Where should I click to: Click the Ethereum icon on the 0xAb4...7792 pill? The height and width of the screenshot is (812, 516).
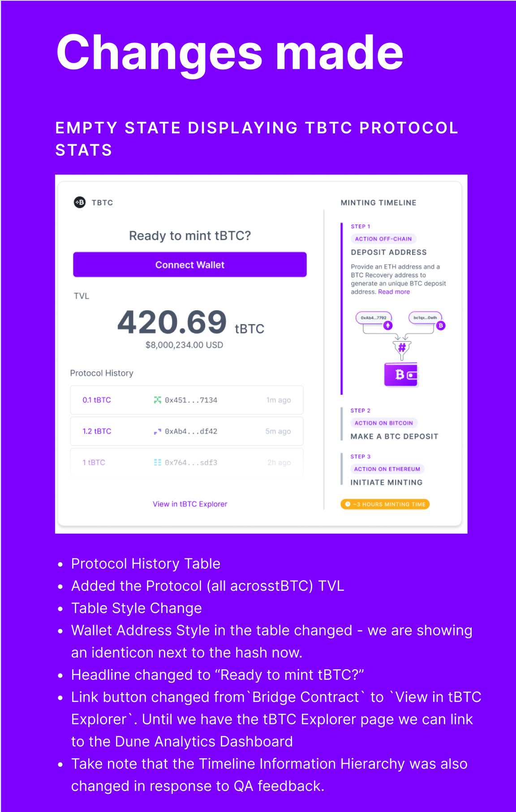pyautogui.click(x=388, y=325)
